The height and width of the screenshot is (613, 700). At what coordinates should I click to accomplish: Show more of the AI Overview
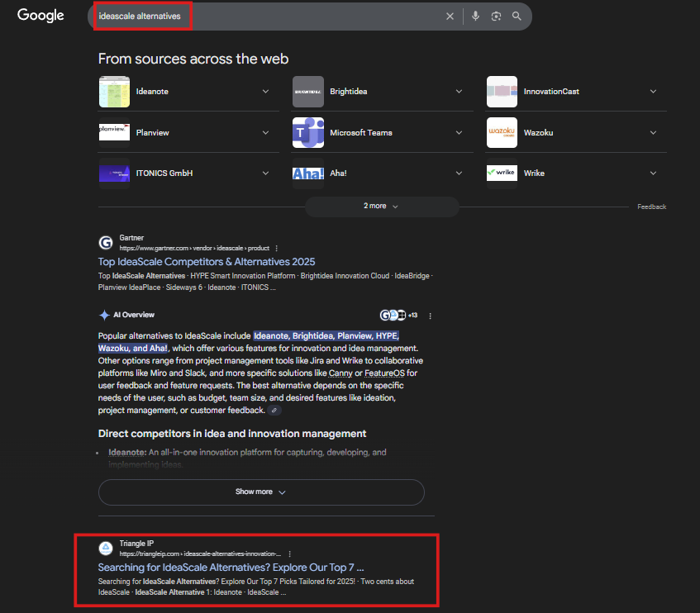point(260,492)
